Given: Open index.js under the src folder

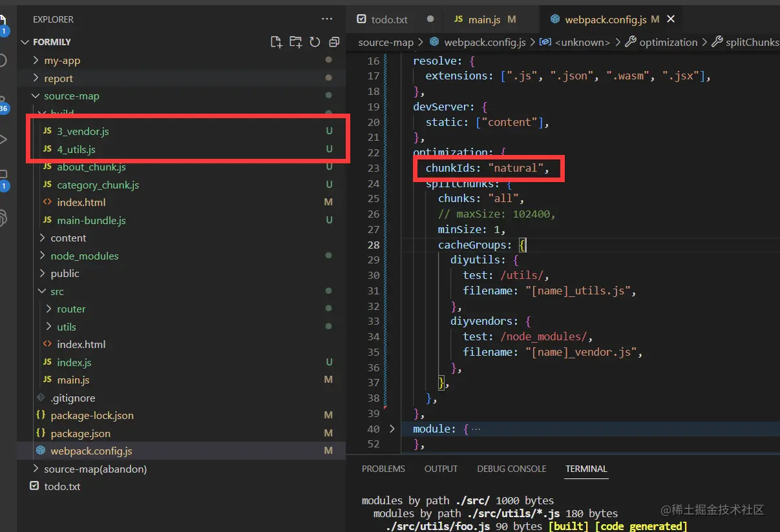Looking at the screenshot, I should click(x=74, y=362).
